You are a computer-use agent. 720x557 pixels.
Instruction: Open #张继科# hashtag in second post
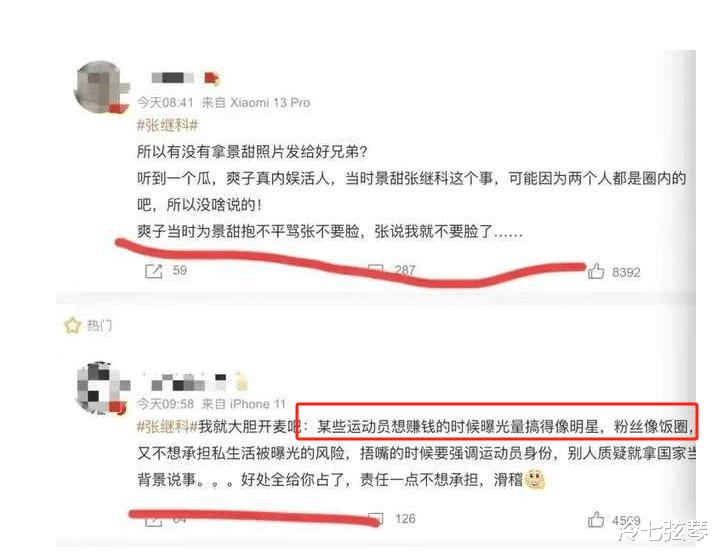[168, 427]
